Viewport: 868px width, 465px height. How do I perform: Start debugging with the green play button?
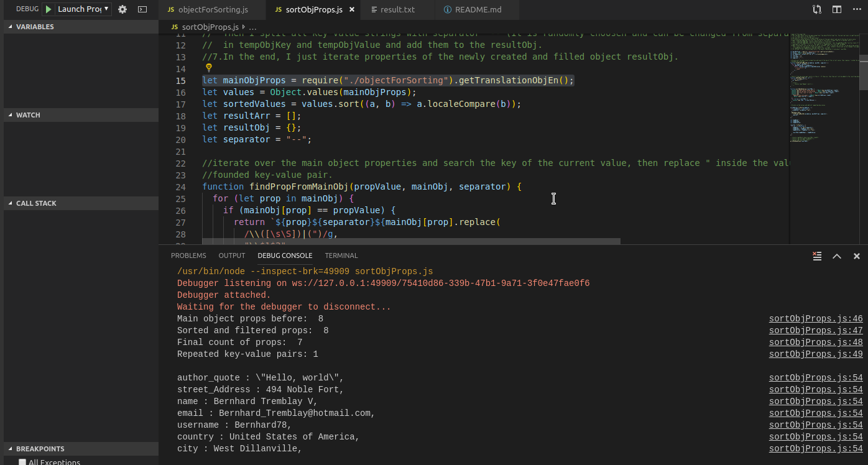pyautogui.click(x=48, y=9)
